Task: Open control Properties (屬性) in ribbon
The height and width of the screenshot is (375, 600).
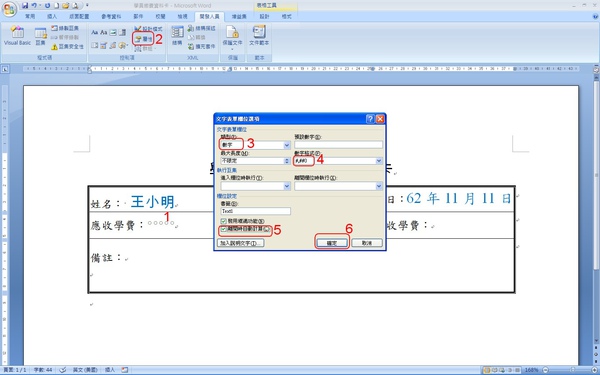Action: pyautogui.click(x=143, y=39)
